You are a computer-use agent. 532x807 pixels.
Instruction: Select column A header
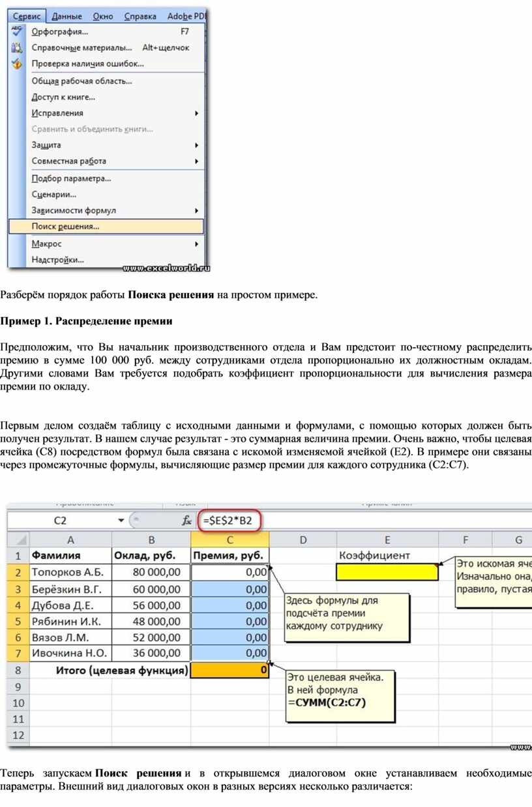pos(70,540)
